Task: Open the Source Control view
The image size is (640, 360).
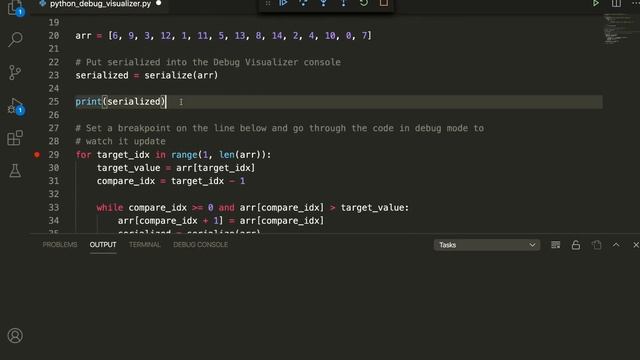Action: click(15, 73)
